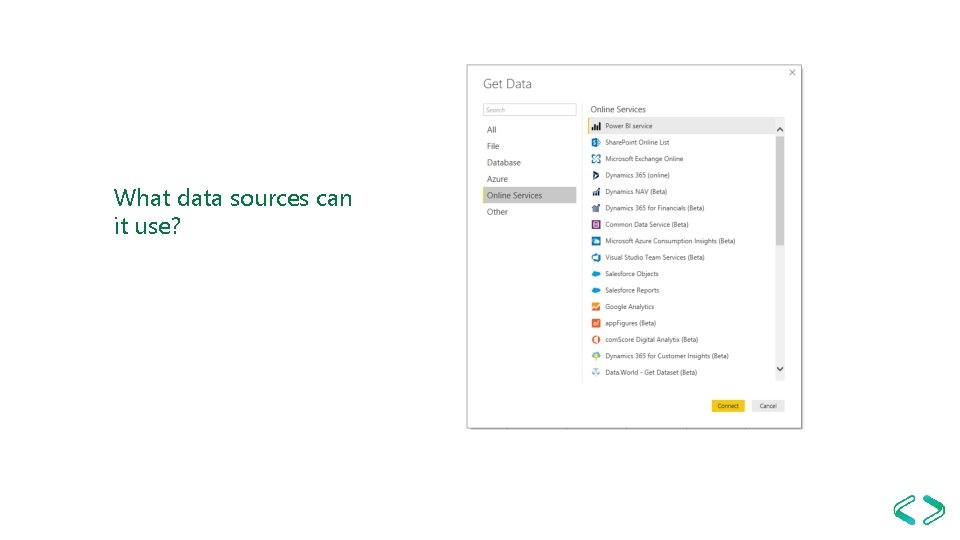Image resolution: width=960 pixels, height=540 pixels.
Task: Click the SharePoint Online List icon
Action: point(596,143)
